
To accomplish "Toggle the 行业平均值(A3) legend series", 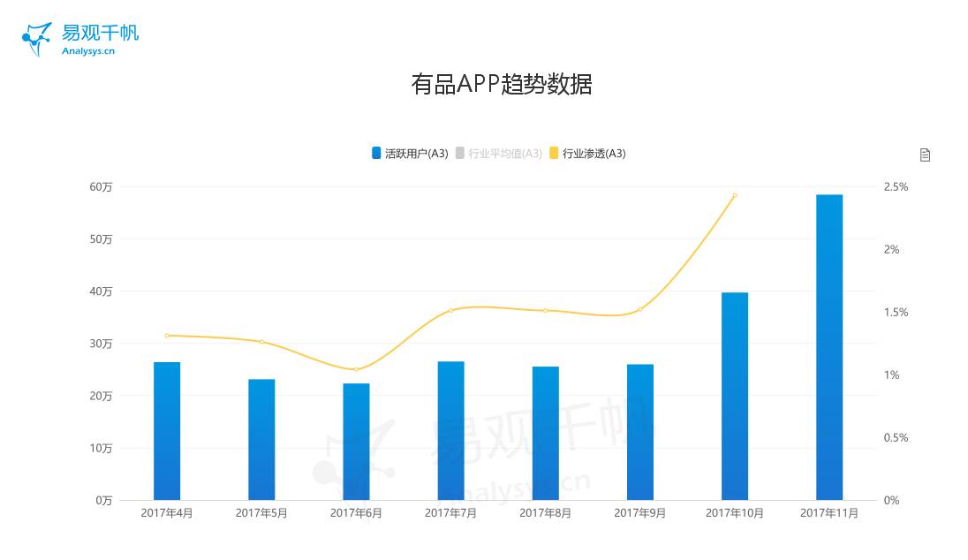I will (x=499, y=153).
